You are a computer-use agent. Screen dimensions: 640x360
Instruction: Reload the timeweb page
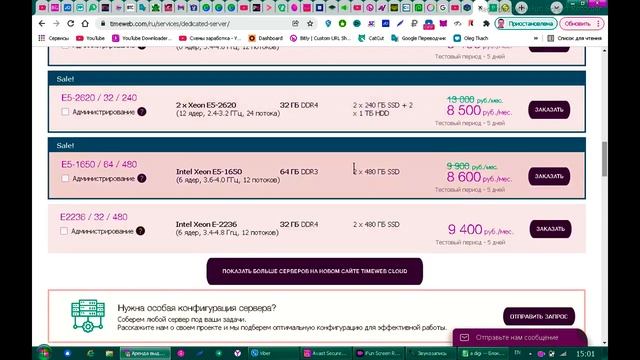[70, 24]
